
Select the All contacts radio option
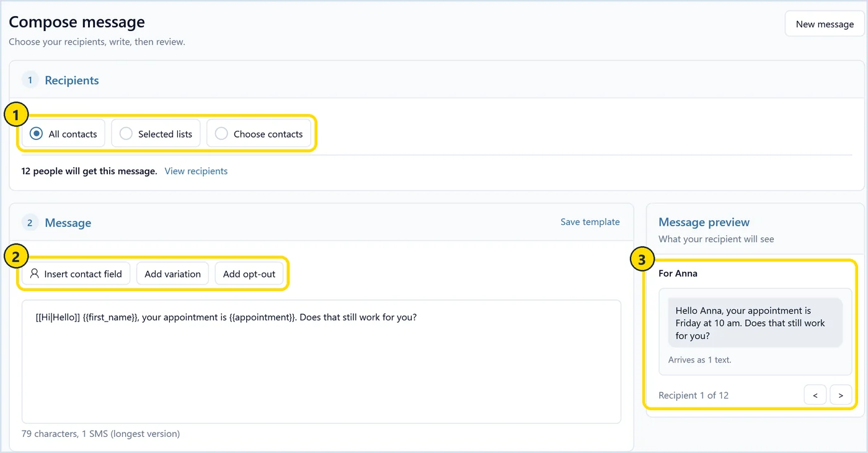(x=63, y=134)
